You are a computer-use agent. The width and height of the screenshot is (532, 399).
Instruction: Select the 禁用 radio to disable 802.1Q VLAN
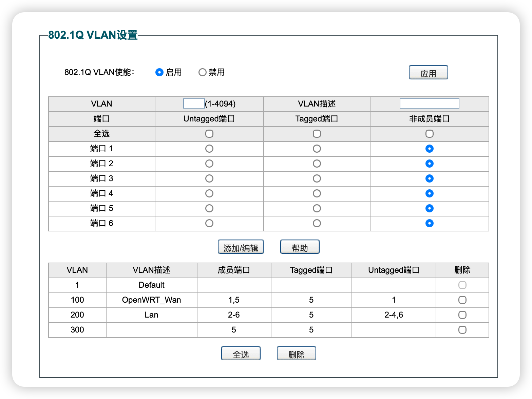pyautogui.click(x=202, y=72)
